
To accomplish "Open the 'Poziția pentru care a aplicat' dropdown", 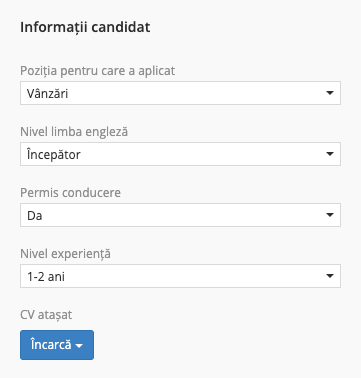I will (x=180, y=93).
